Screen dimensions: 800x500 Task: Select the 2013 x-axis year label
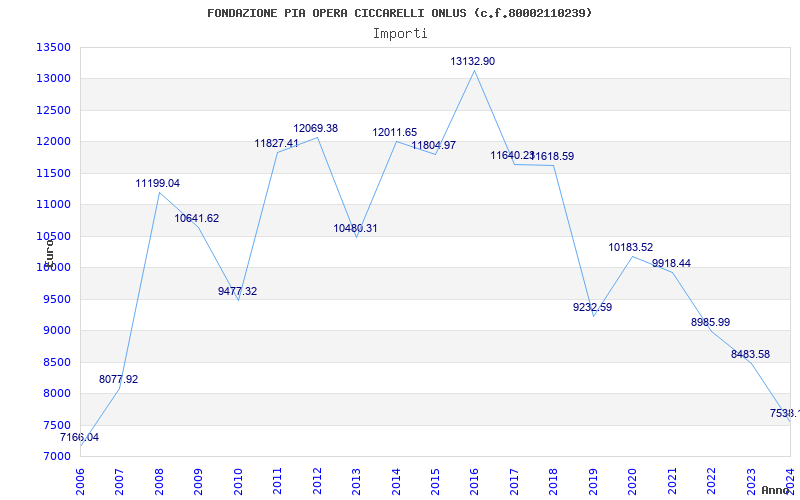(356, 481)
